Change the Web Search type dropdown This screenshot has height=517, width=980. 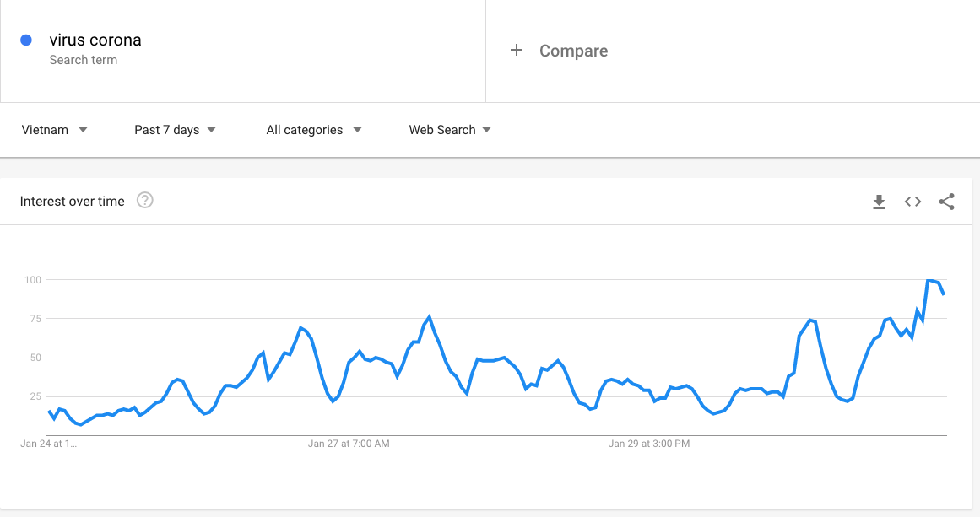click(x=450, y=130)
